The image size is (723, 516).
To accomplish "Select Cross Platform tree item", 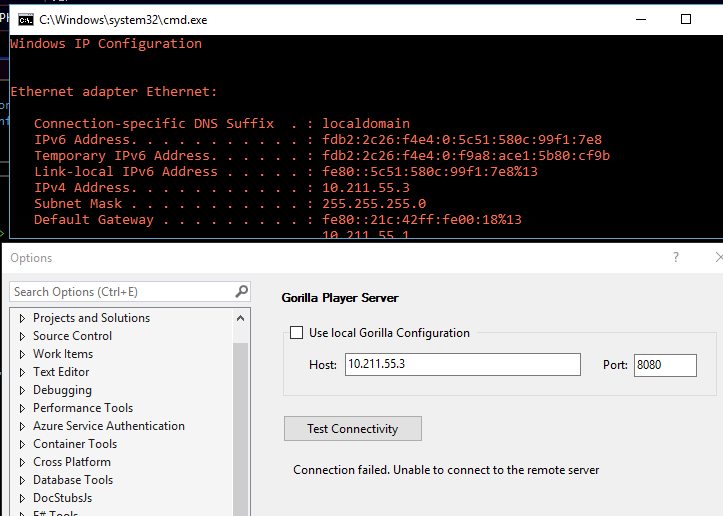I will tap(72, 462).
